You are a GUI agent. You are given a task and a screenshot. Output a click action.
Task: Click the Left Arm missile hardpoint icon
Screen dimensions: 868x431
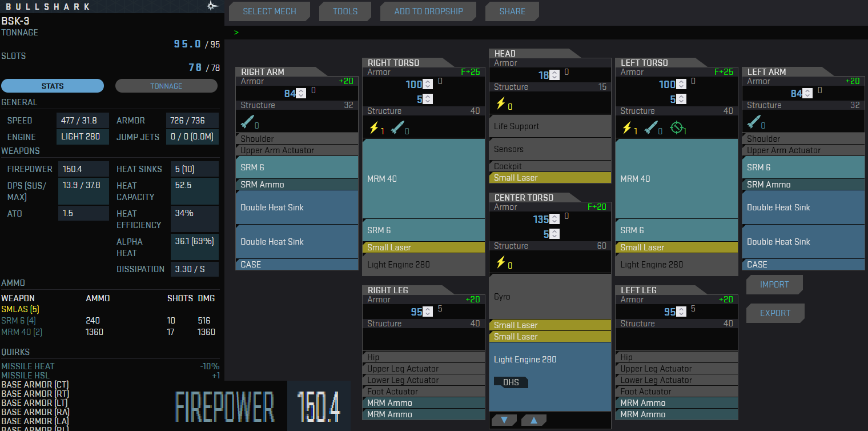point(754,121)
